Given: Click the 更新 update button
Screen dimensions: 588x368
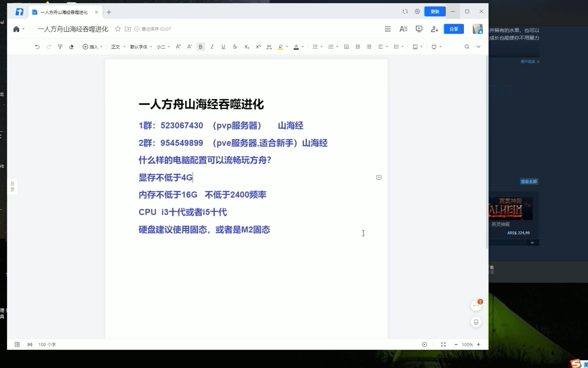Looking at the screenshot, I should (435, 11).
